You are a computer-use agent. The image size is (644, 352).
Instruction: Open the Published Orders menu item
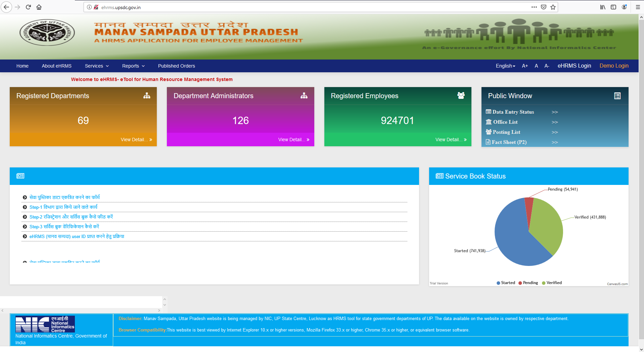(176, 66)
